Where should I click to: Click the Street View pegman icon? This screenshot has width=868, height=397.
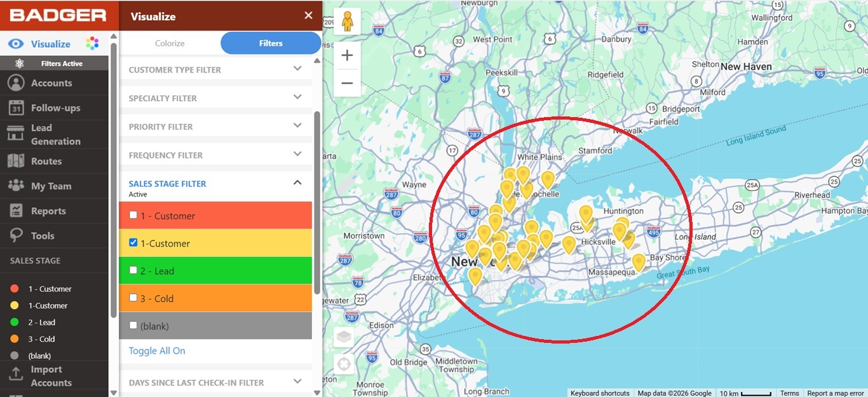(347, 21)
